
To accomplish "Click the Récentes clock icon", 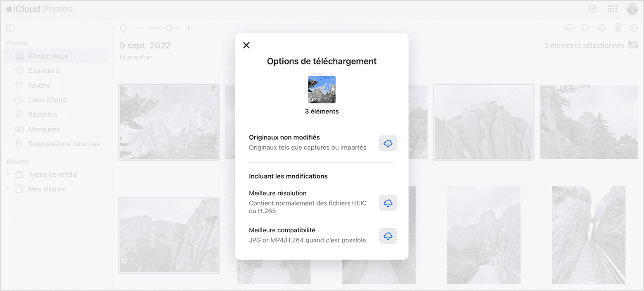I will click(19, 114).
